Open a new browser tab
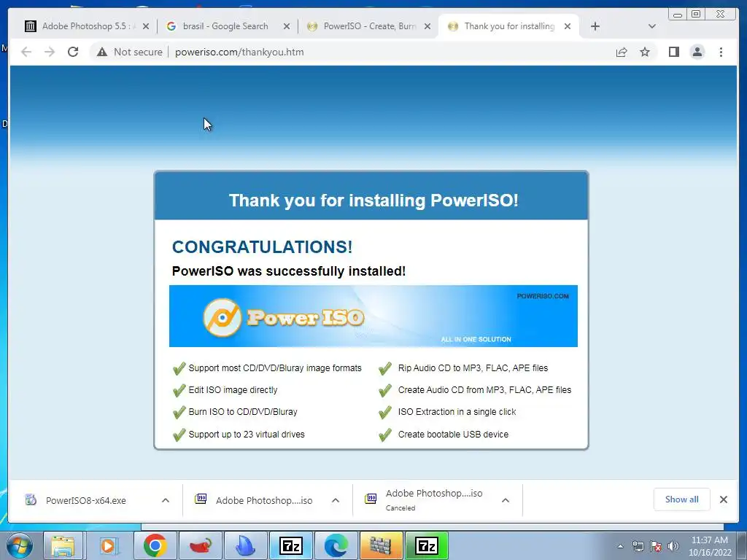Screen dimensions: 747x560 [595, 26]
